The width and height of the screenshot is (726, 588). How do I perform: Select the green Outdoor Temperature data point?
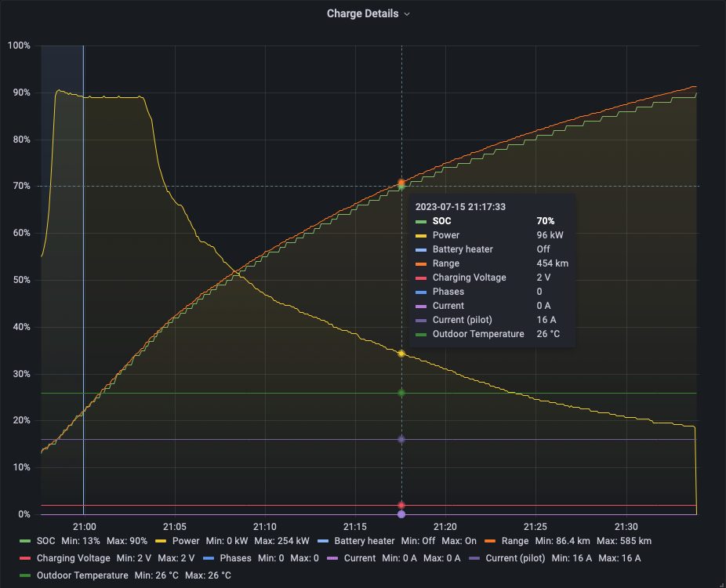(401, 393)
